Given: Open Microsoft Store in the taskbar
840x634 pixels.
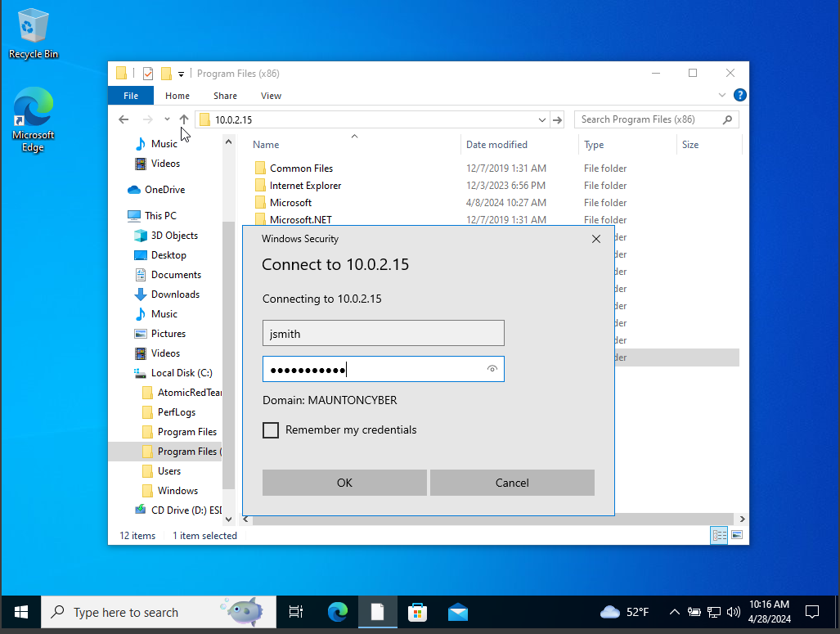Looking at the screenshot, I should pyautogui.click(x=417, y=612).
